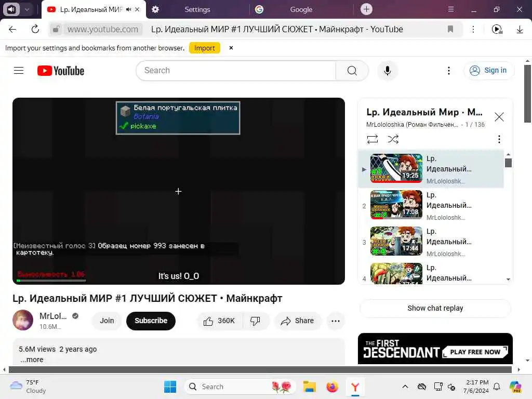Click the Show chat replay button
Viewport: 532px width, 399px height.
point(435,308)
